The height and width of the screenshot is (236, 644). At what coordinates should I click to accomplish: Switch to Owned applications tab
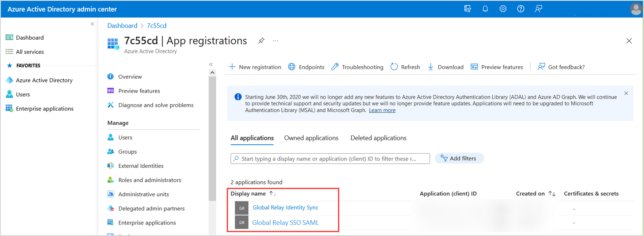311,138
